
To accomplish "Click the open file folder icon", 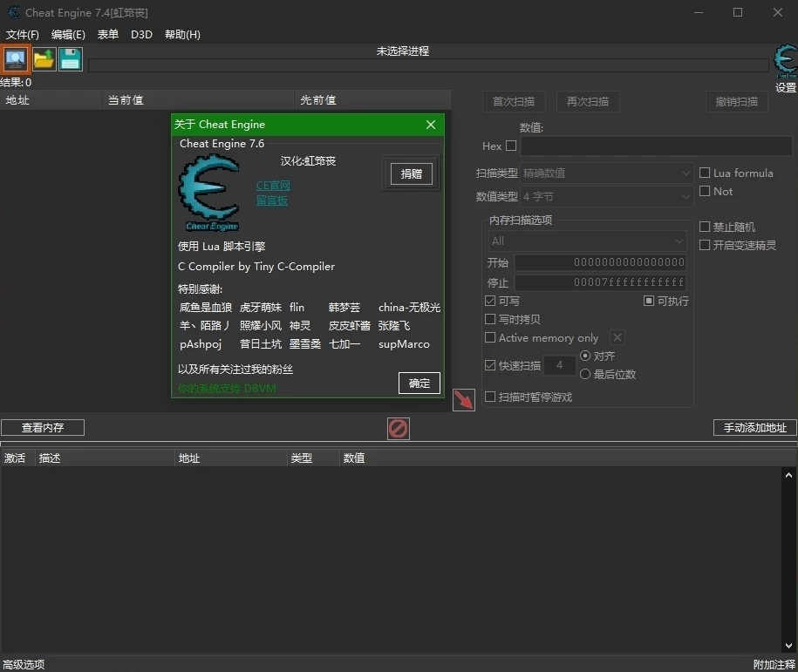I will point(44,59).
